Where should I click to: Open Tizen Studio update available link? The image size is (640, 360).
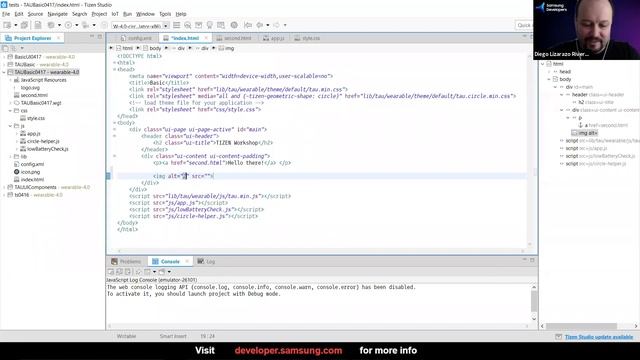click(x=599, y=337)
